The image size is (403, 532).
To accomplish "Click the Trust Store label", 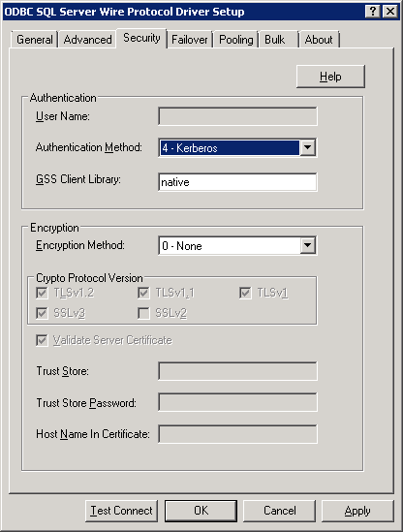I will pos(62,371).
